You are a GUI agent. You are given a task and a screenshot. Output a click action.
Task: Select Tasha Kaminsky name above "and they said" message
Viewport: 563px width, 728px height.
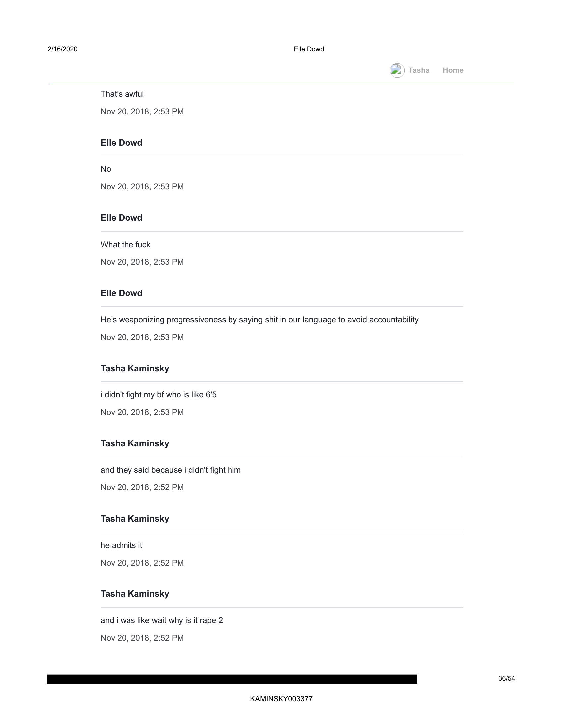135,443
